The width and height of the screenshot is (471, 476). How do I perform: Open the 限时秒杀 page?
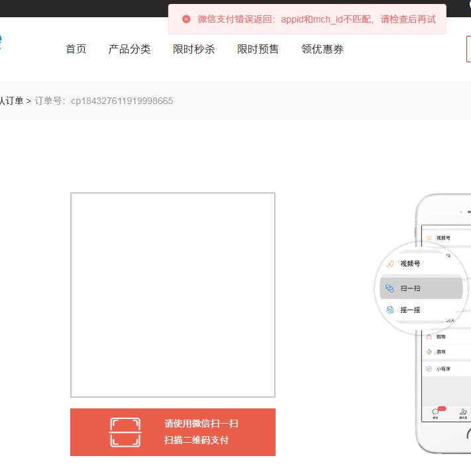coord(194,49)
